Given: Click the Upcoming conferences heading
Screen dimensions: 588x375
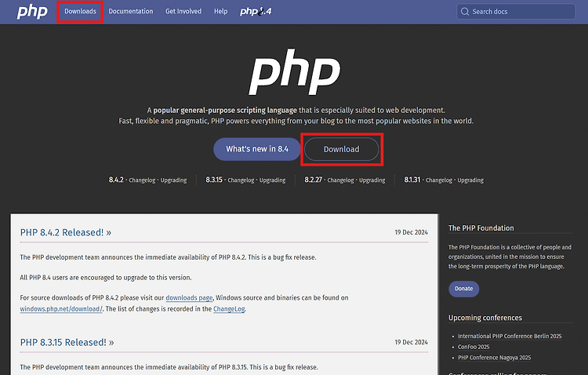Looking at the screenshot, I should coord(485,318).
